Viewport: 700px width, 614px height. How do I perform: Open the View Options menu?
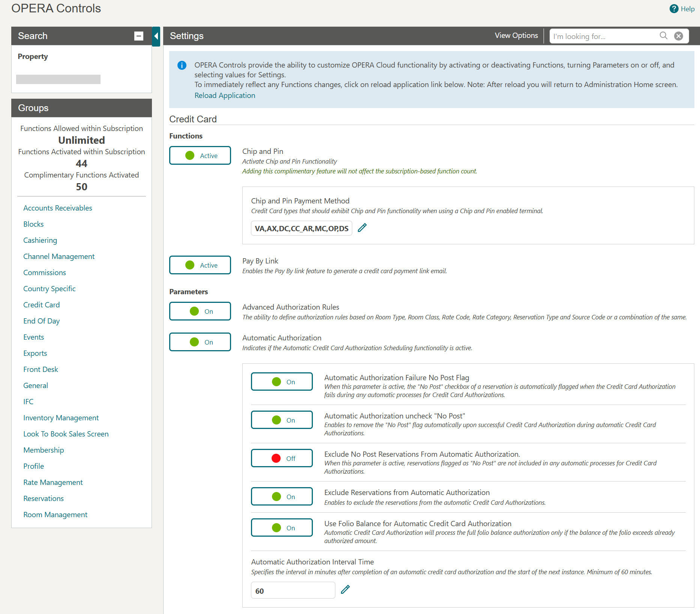517,35
